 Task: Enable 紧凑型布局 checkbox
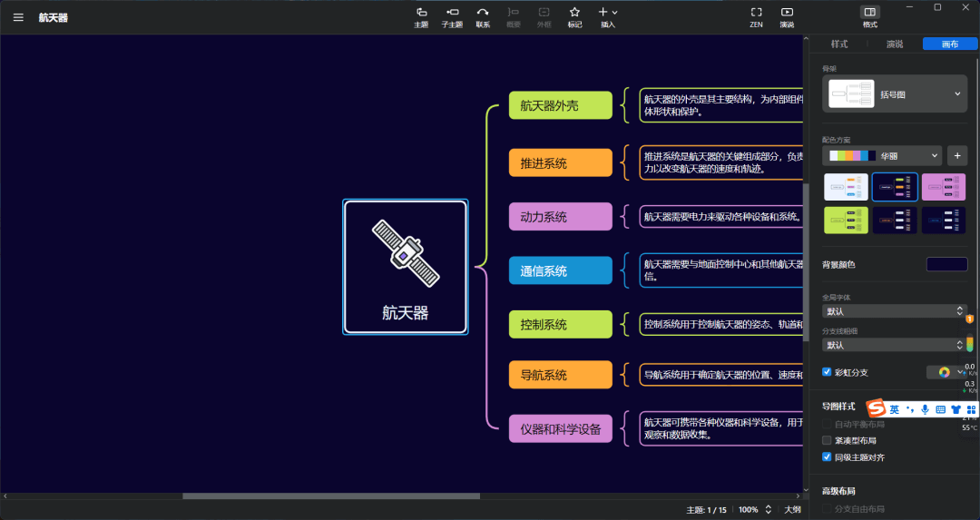click(827, 440)
